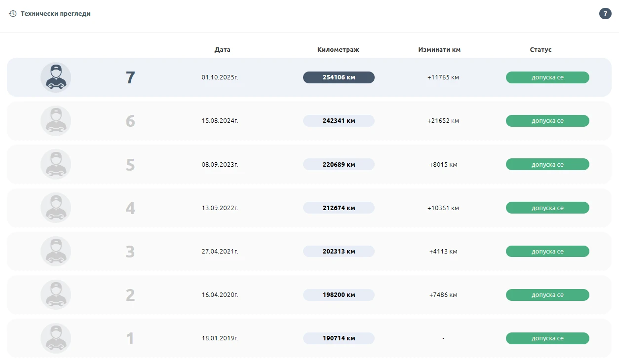Select the mechanic icon in row 1
The width and height of the screenshot is (619, 364).
pyautogui.click(x=56, y=338)
